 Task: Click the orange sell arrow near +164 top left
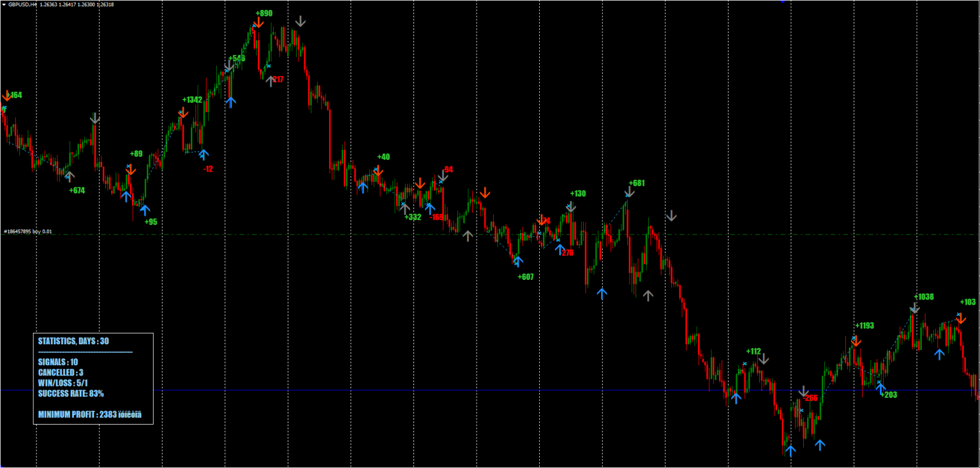6,97
